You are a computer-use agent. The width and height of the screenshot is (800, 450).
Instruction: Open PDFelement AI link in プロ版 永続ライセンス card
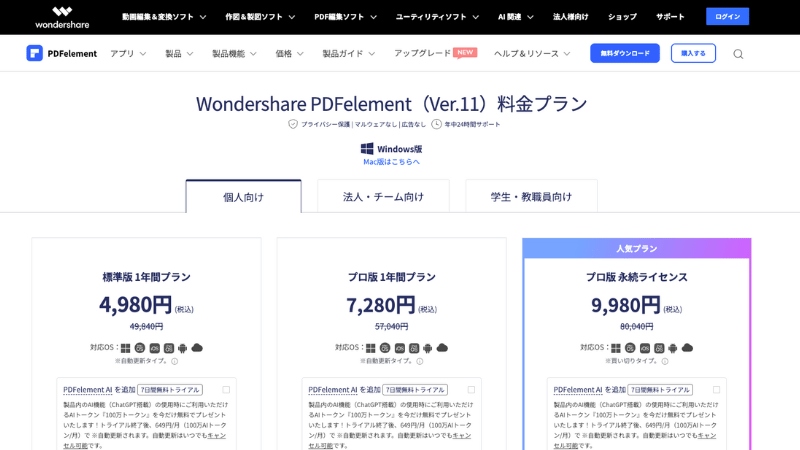click(578, 390)
